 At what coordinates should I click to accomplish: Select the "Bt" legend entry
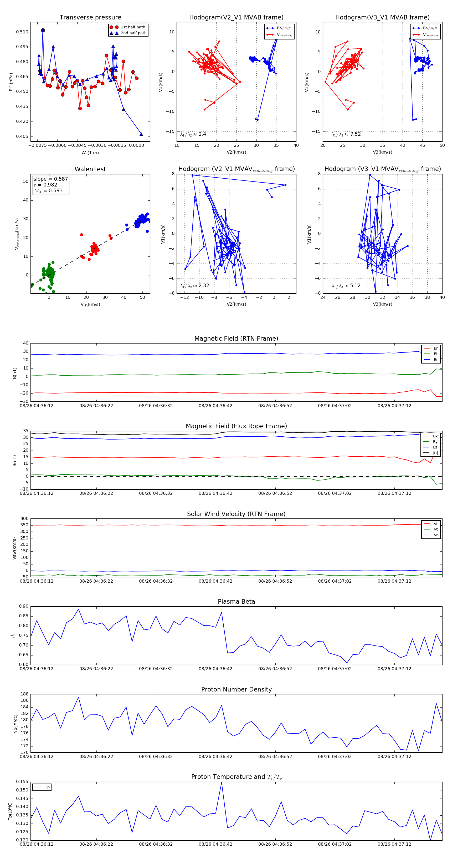[x=431, y=354]
